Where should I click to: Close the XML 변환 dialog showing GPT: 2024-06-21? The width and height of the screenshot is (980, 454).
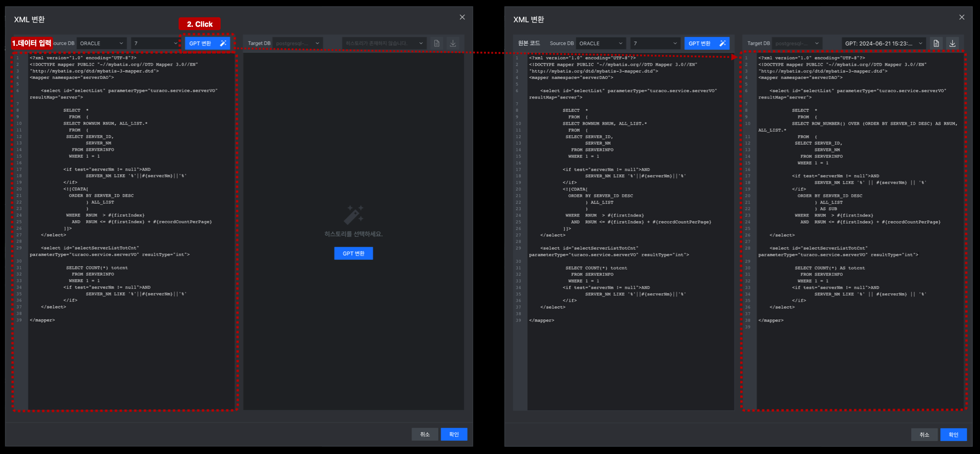pos(962,17)
